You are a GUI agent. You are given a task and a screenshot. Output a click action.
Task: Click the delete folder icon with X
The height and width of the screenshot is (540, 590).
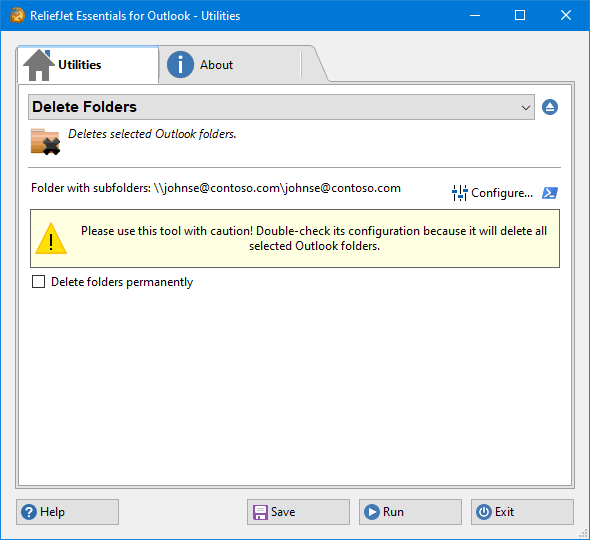(x=45, y=142)
